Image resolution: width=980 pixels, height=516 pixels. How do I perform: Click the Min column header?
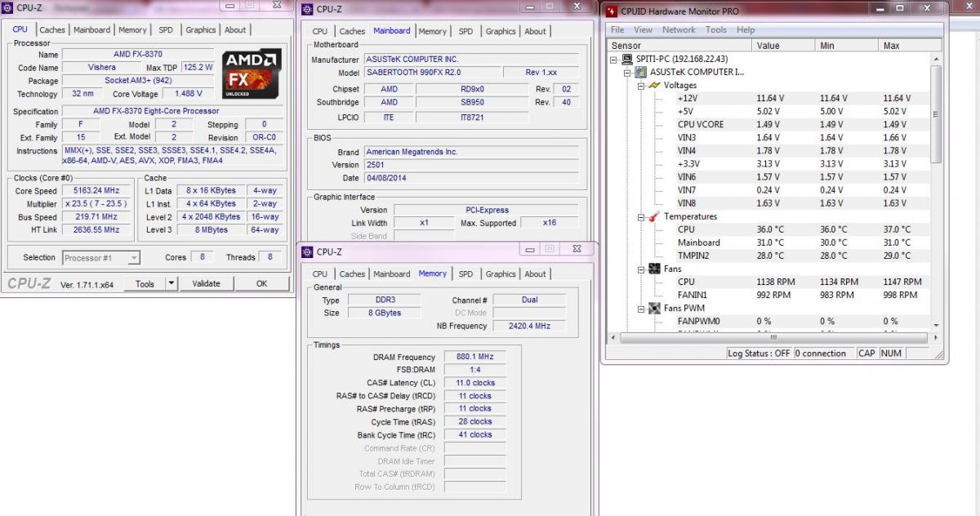[848, 46]
